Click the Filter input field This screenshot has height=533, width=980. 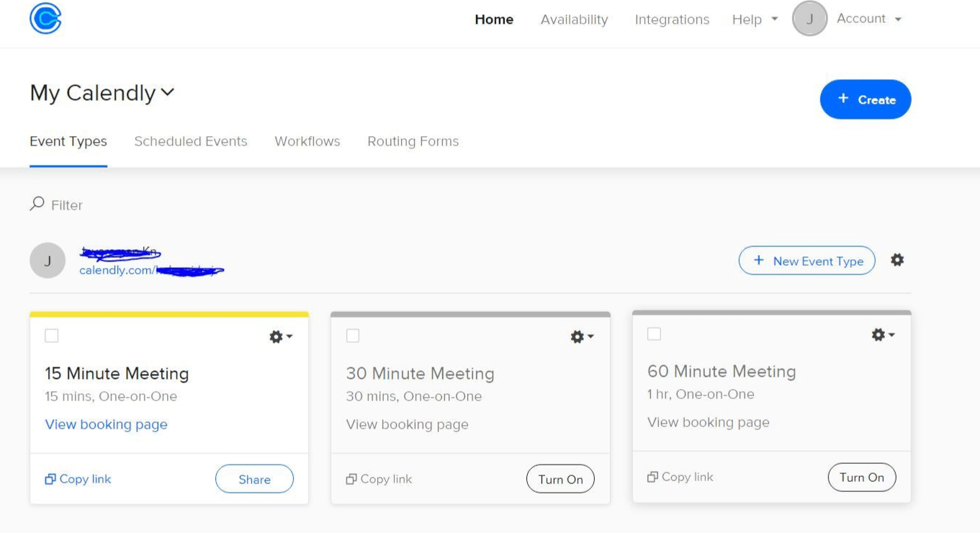67,205
